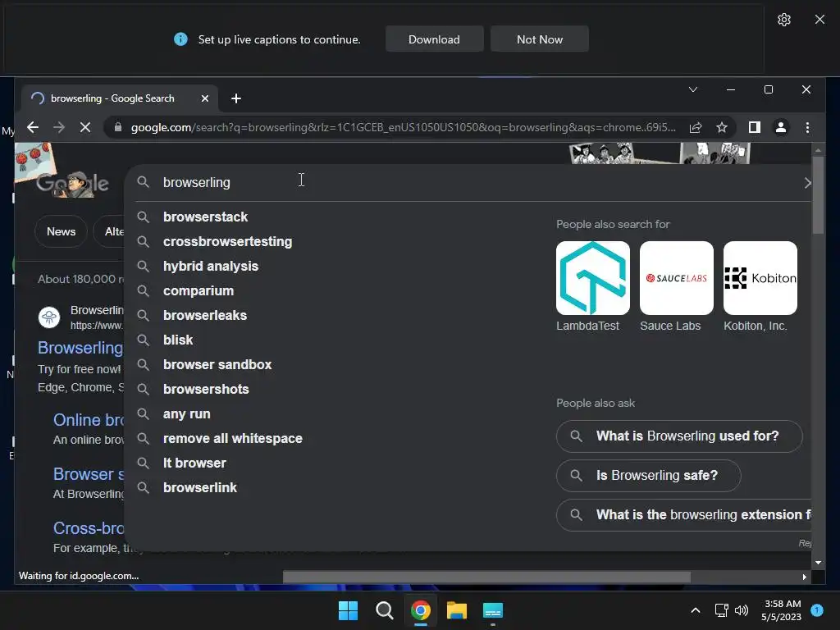Screen dimensions: 840x630
Task: Select the any run suggestion
Action: (x=186, y=414)
